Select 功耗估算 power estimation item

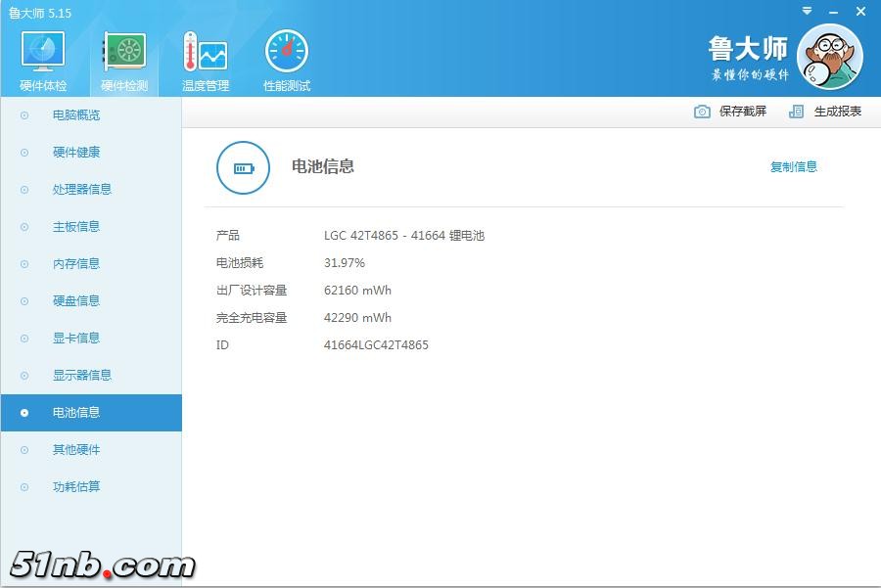pyautogui.click(x=76, y=487)
